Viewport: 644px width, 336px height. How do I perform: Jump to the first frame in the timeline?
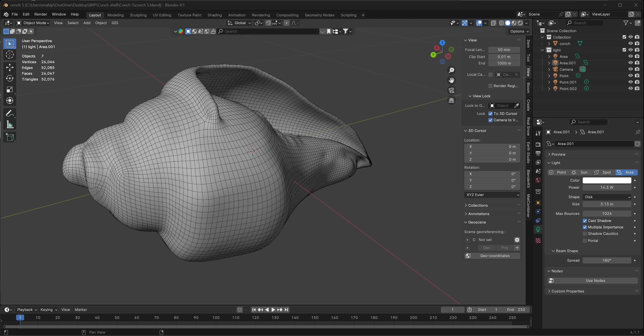(254, 310)
